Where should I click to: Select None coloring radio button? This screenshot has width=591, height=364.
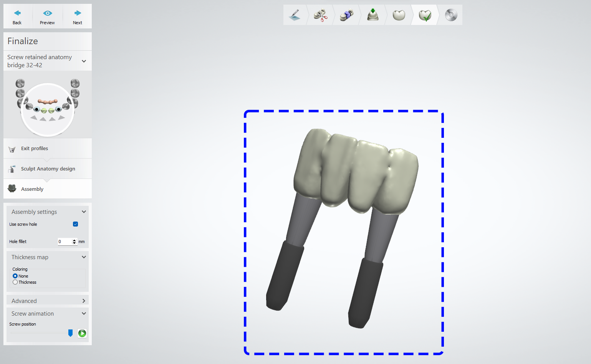15,276
